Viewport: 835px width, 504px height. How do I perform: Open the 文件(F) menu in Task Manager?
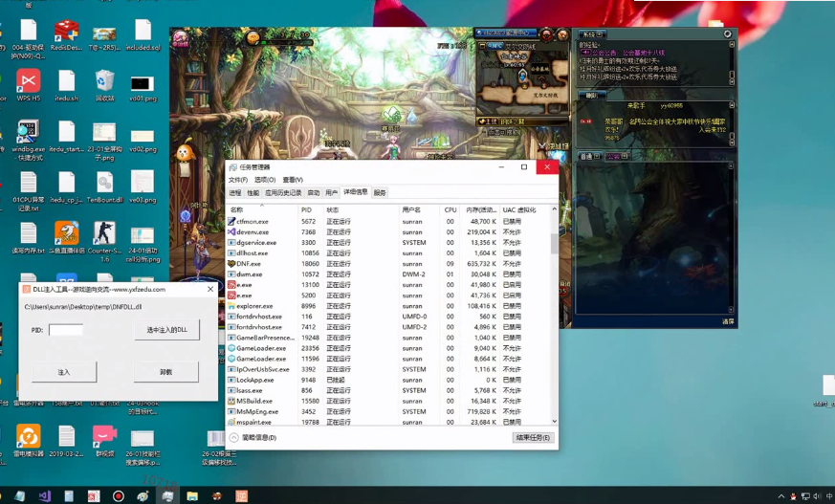[x=238, y=180]
